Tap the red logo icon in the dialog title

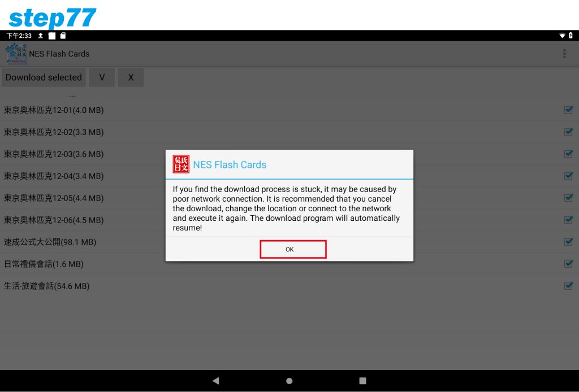pos(181,164)
